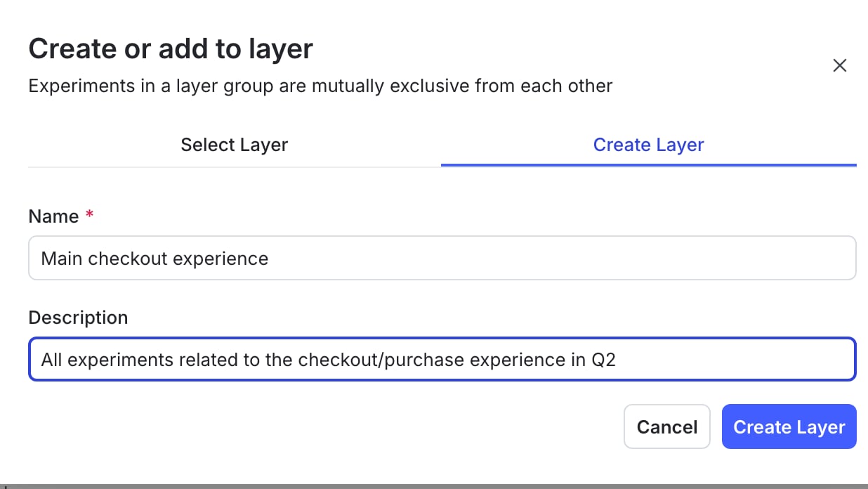Cancel the layer creation
868x489 pixels.
coord(667,426)
